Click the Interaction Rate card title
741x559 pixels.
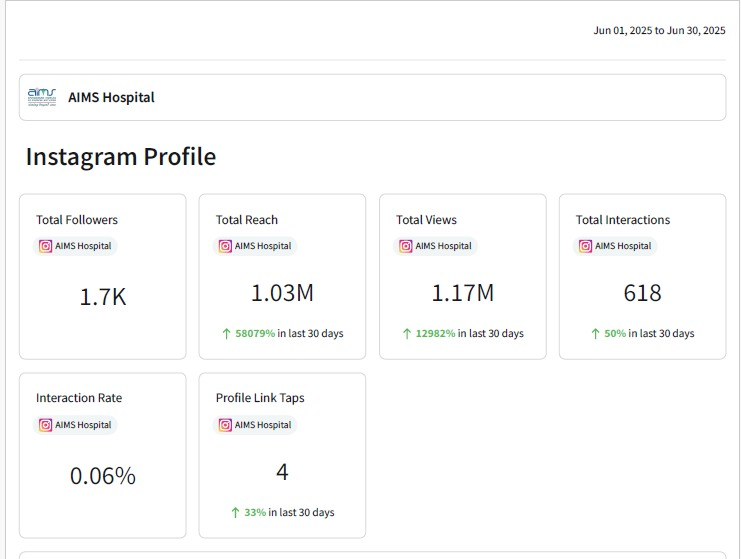pos(79,398)
